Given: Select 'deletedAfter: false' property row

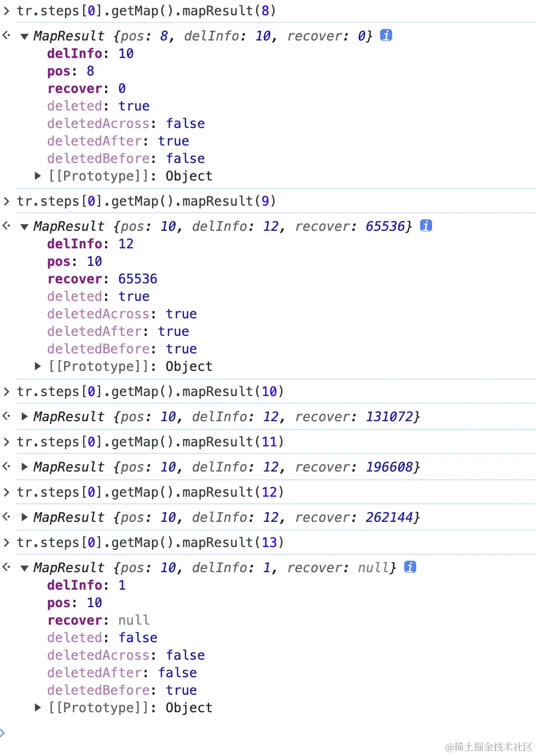Looking at the screenshot, I should (122, 673).
